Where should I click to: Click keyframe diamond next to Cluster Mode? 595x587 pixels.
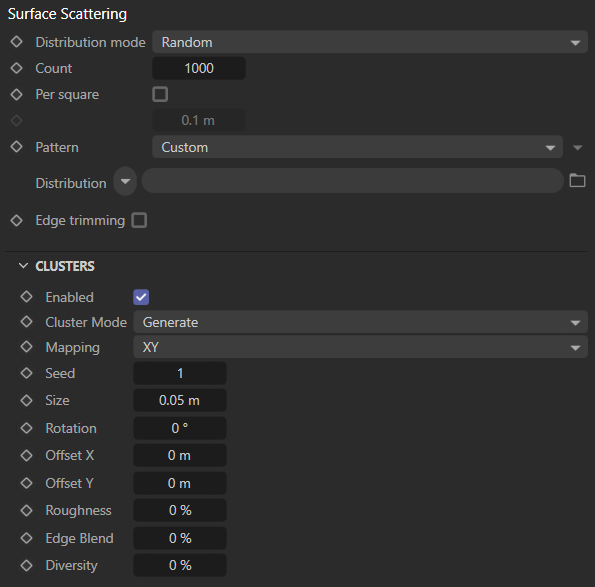pos(27,322)
